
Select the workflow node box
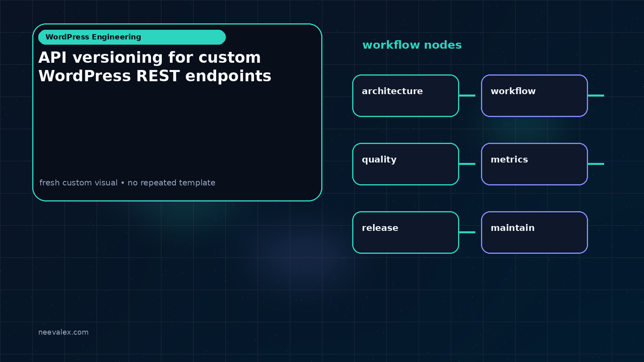(535, 96)
